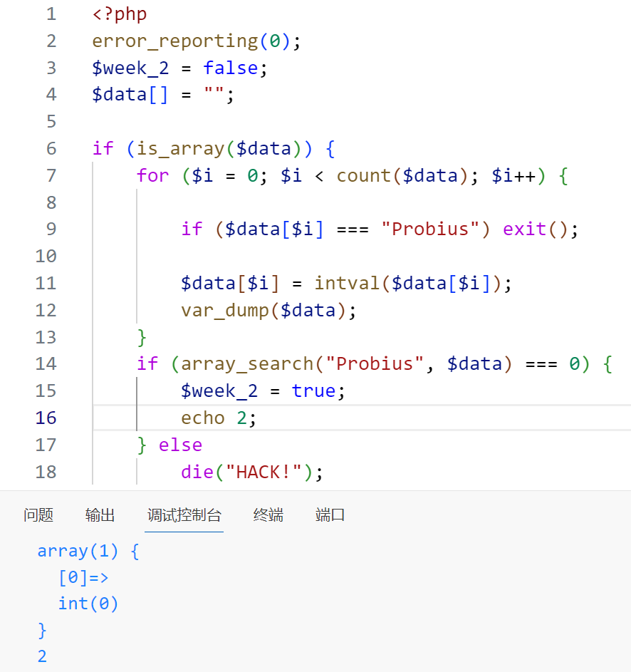Click the int(0) output line

coord(88,604)
